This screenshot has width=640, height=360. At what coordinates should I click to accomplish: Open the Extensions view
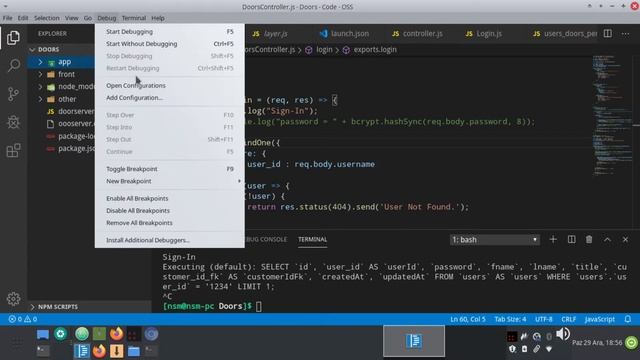point(13,150)
